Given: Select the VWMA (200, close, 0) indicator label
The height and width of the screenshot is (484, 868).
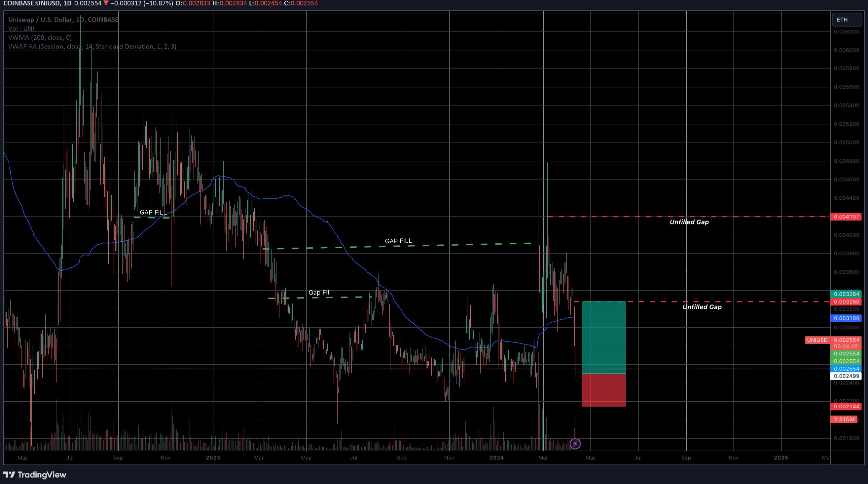Looking at the screenshot, I should coord(40,37).
